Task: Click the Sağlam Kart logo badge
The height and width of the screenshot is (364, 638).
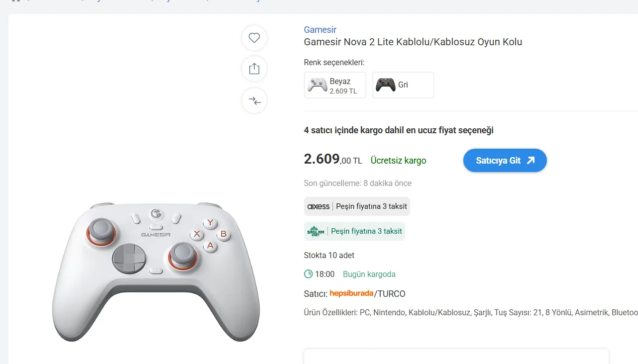Action: (316, 231)
